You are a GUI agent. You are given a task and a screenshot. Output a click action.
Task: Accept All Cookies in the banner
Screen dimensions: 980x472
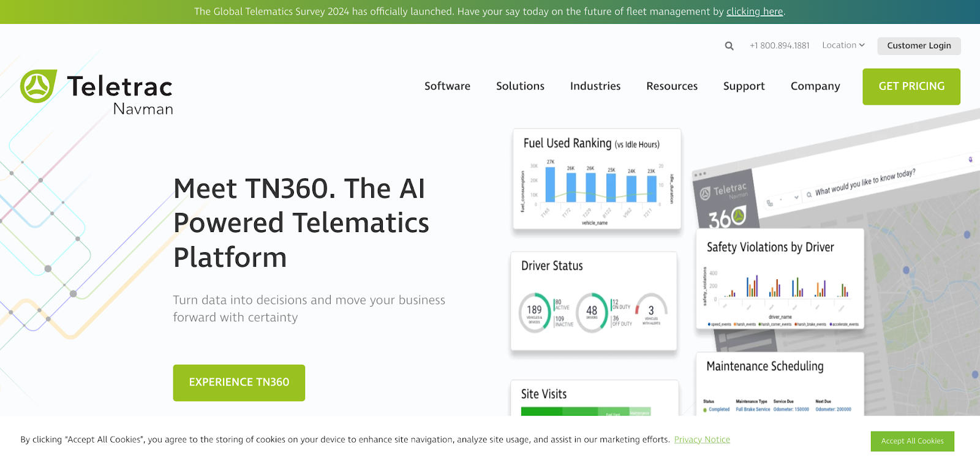tap(912, 441)
